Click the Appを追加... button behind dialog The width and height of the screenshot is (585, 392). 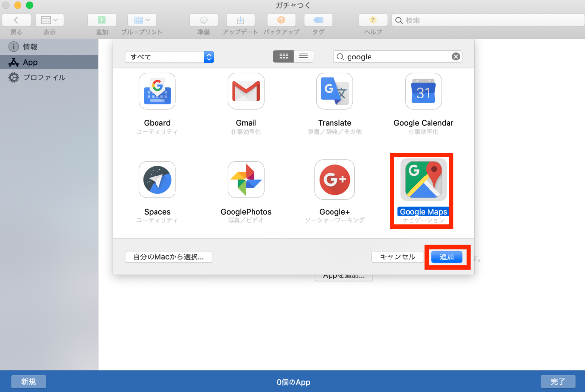[344, 277]
